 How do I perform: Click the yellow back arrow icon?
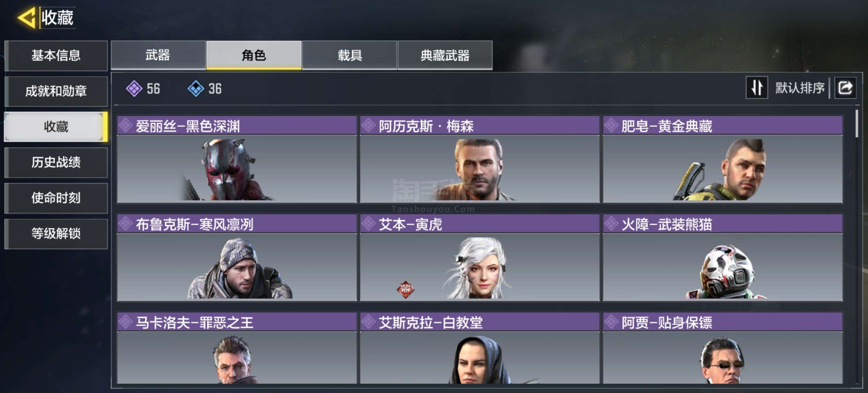click(27, 18)
